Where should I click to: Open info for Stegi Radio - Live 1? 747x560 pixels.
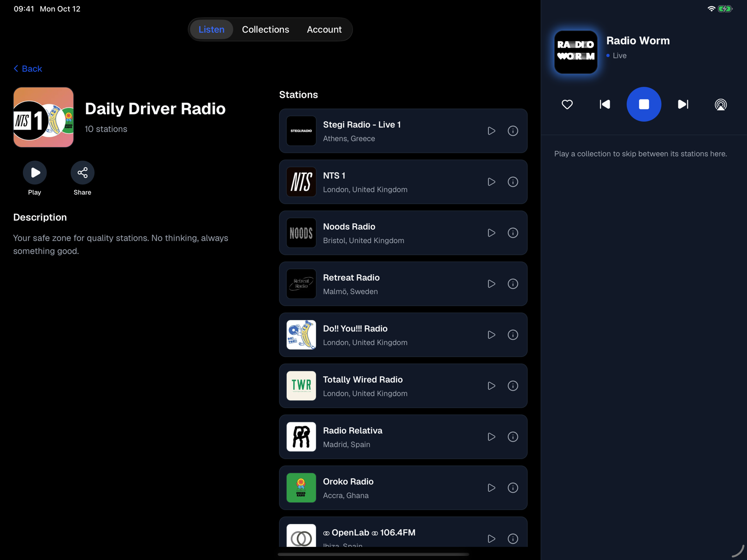pyautogui.click(x=513, y=131)
